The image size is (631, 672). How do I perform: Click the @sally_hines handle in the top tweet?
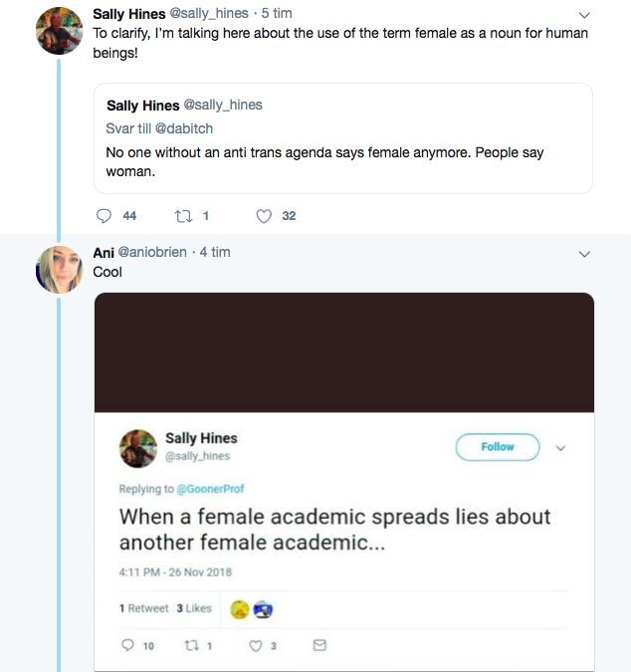click(x=209, y=13)
